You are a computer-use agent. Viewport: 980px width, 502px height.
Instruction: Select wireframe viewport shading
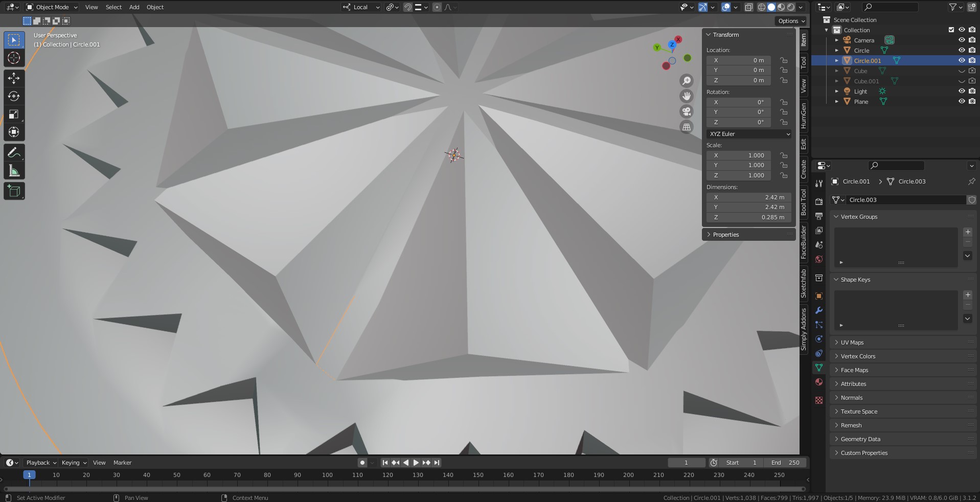point(762,7)
